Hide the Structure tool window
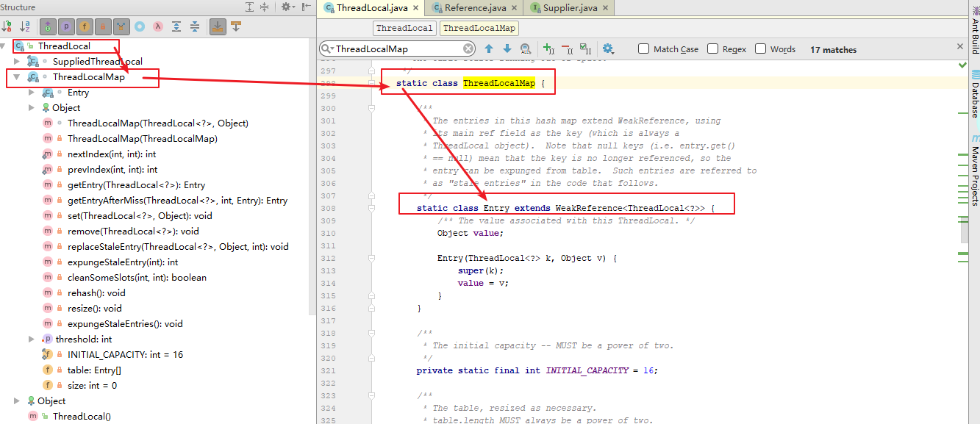 pyautogui.click(x=305, y=7)
